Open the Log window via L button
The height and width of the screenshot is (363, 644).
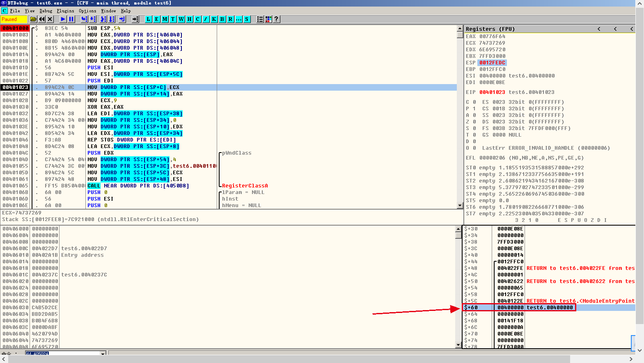tap(148, 19)
